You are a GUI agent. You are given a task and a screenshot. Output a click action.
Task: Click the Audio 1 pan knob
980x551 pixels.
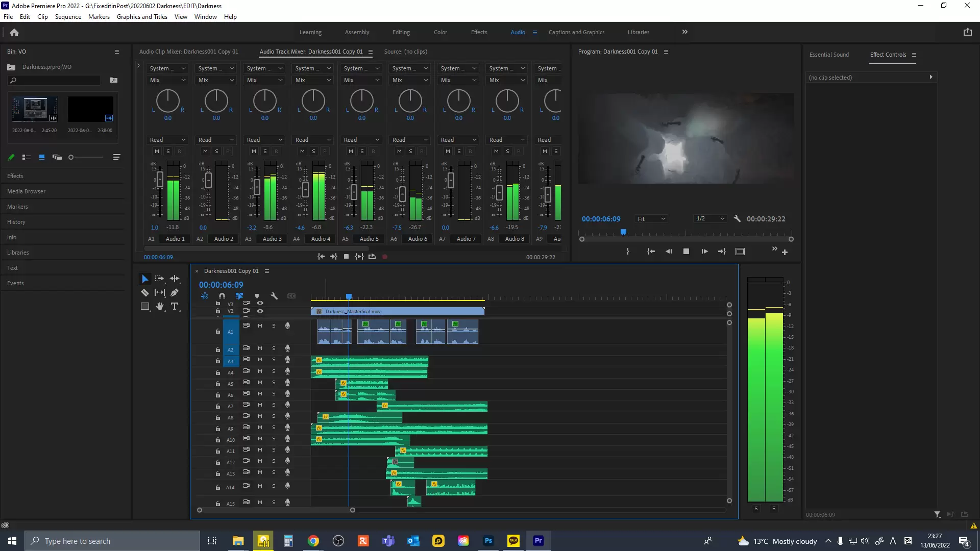pyautogui.click(x=167, y=101)
